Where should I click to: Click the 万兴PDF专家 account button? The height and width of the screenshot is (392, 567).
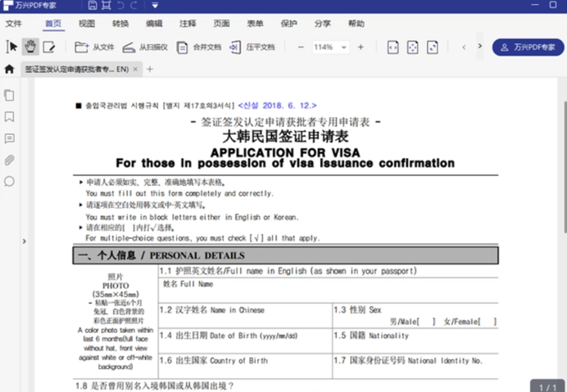pyautogui.click(x=528, y=47)
